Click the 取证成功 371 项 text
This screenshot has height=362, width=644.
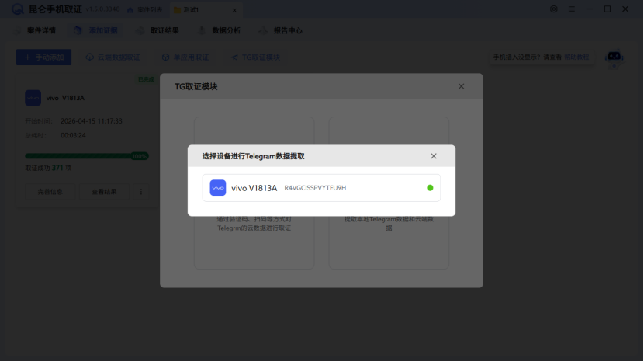pos(48,168)
